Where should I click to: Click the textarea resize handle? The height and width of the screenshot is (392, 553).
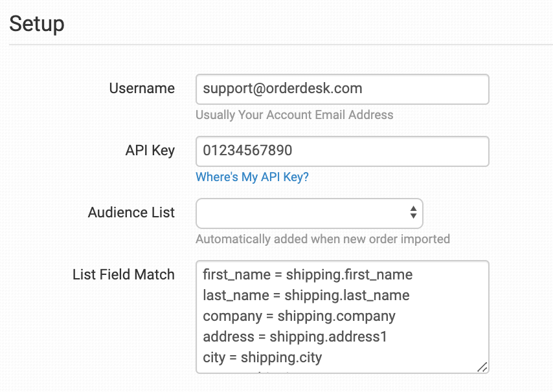click(482, 367)
